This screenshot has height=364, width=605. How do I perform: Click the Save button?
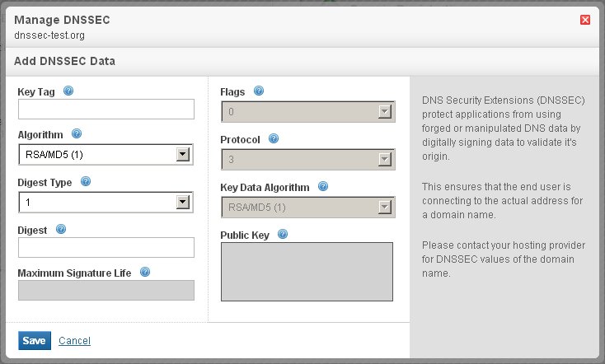pyautogui.click(x=34, y=341)
